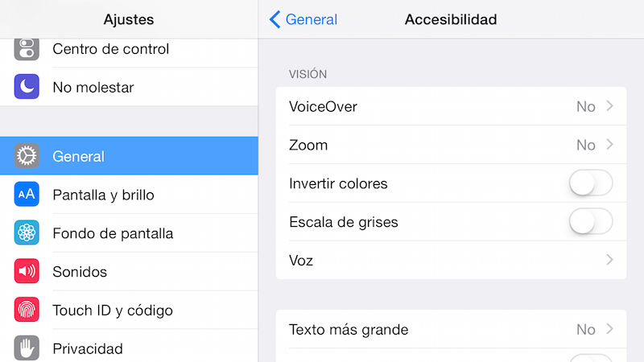Open Zoom options using its chevron
Screen dimensions: 644x362
pyautogui.click(x=610, y=145)
